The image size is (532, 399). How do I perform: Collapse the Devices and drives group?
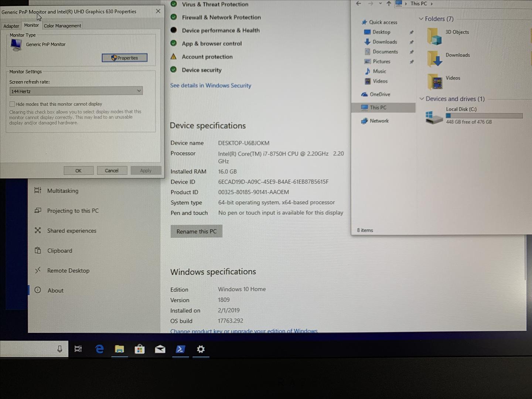coord(422,99)
